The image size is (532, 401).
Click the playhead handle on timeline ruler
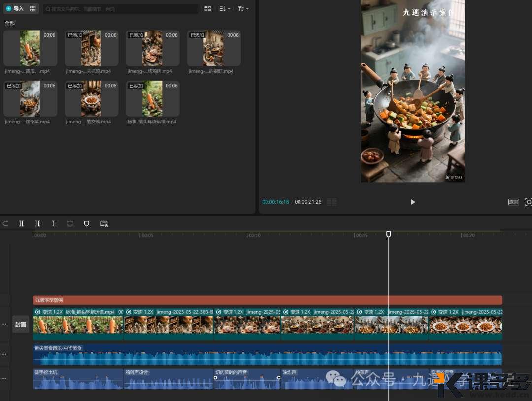(389, 235)
